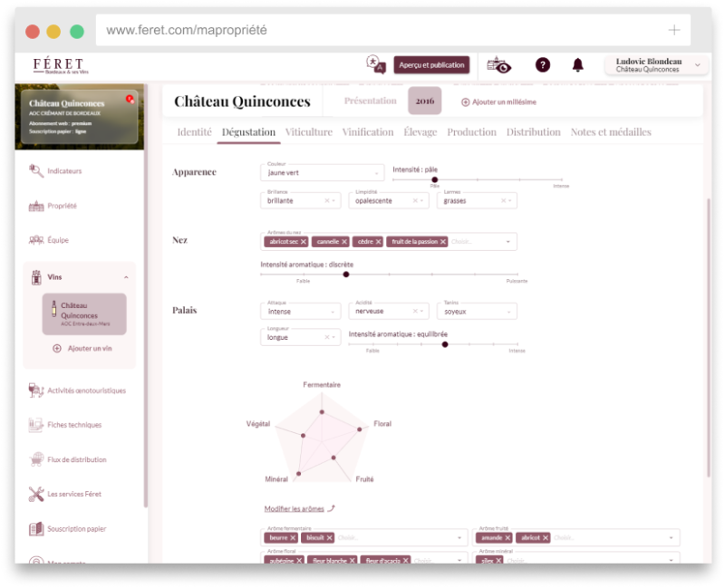The width and height of the screenshot is (725, 588).
Task: Remove the 'abricot' fruité aroma tag
Action: click(x=546, y=537)
